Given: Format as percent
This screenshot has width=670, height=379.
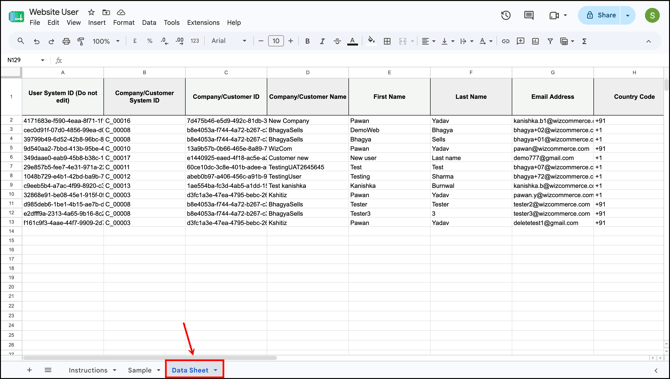Looking at the screenshot, I should 150,41.
